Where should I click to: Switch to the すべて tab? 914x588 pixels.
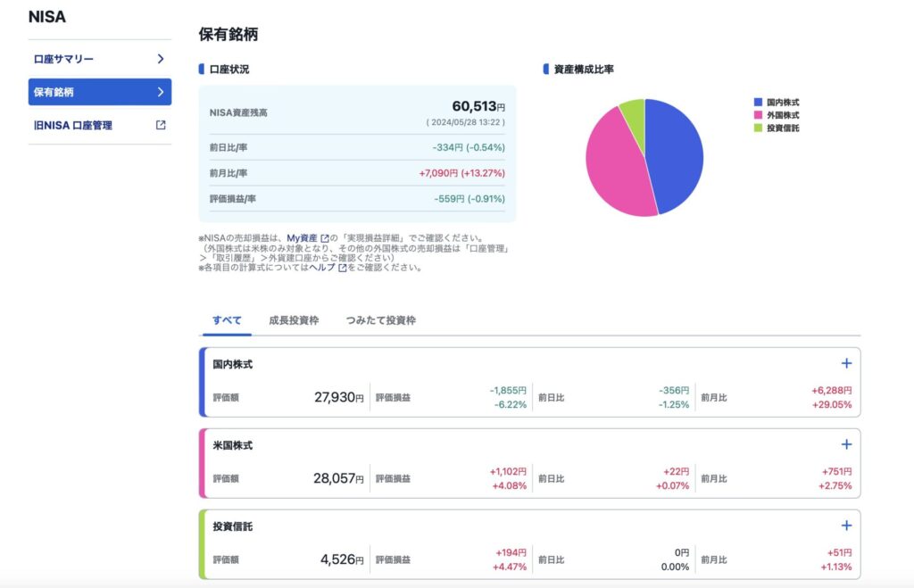pyautogui.click(x=227, y=320)
